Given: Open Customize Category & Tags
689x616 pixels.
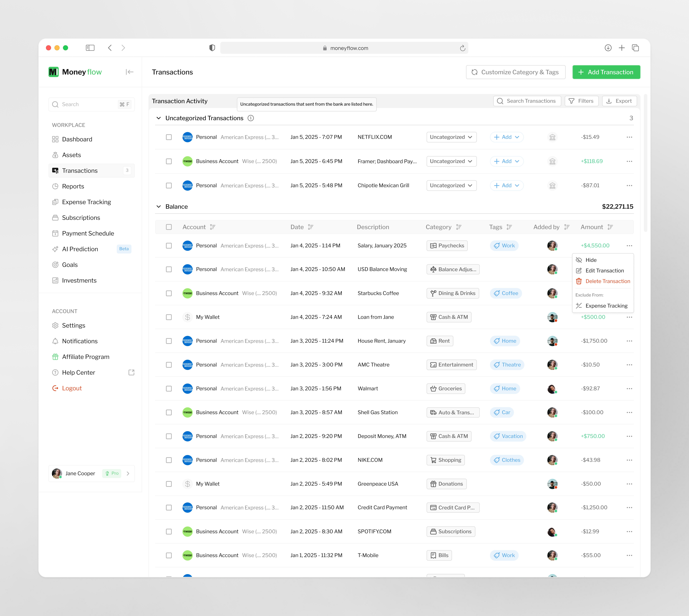Looking at the screenshot, I should point(516,72).
